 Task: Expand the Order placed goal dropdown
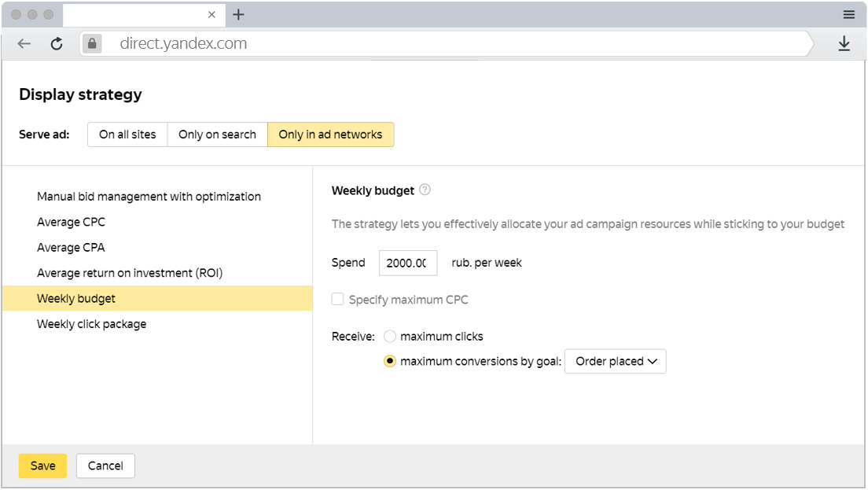click(x=615, y=362)
